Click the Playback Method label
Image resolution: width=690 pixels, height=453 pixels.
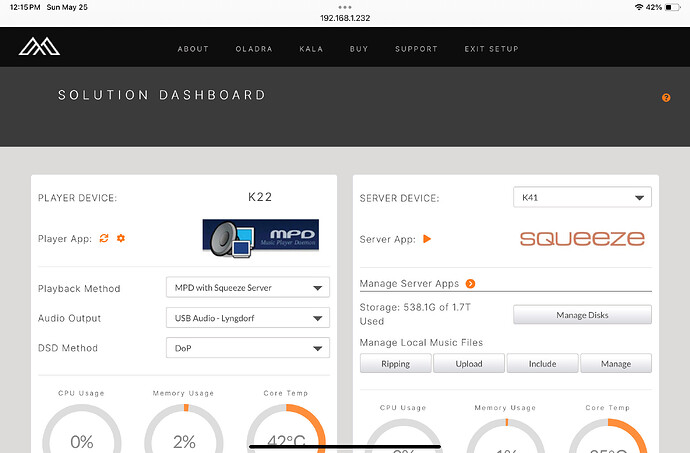coord(79,289)
